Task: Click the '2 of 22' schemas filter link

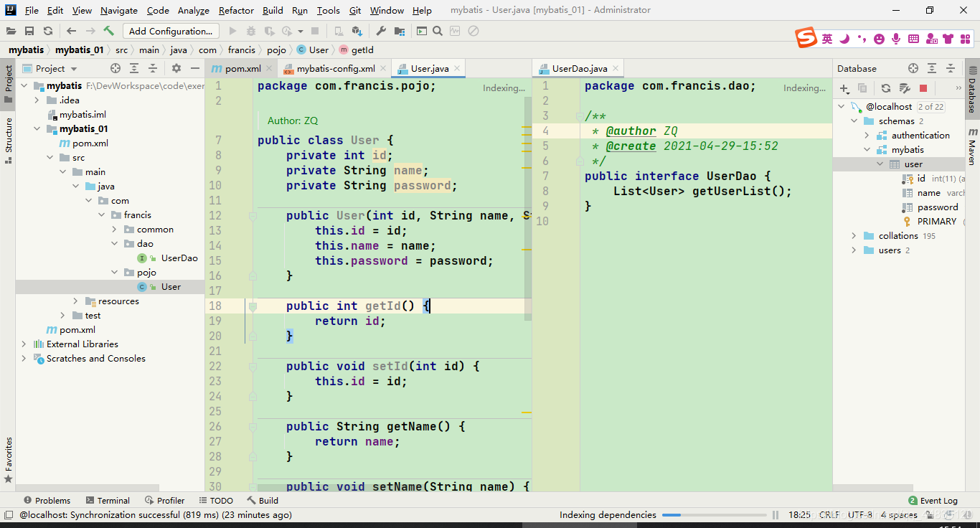Action: 930,107
